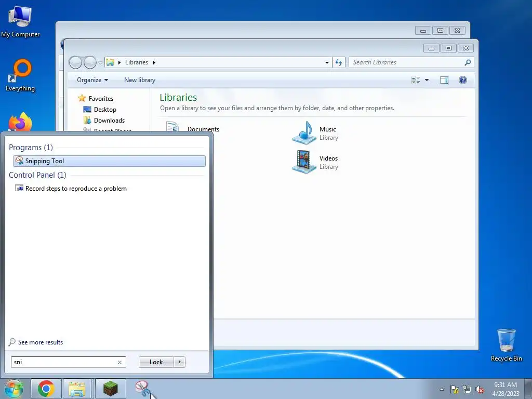Expand the arrow after Libraries in address bar

click(154, 62)
